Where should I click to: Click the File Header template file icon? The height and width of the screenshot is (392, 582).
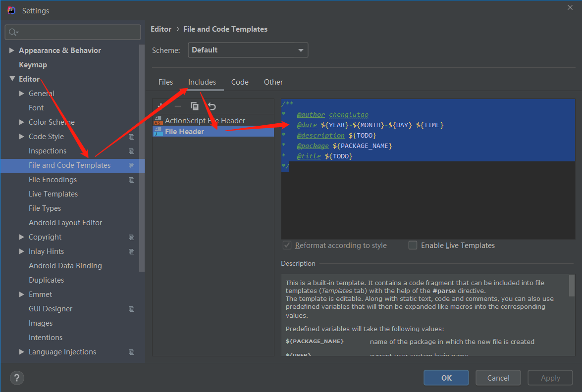point(158,131)
